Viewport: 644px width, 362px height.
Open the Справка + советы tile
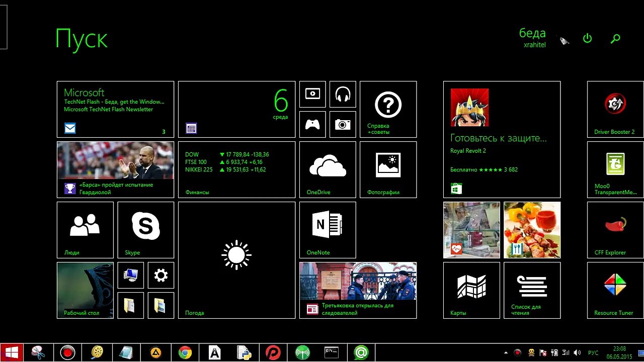coord(388,109)
